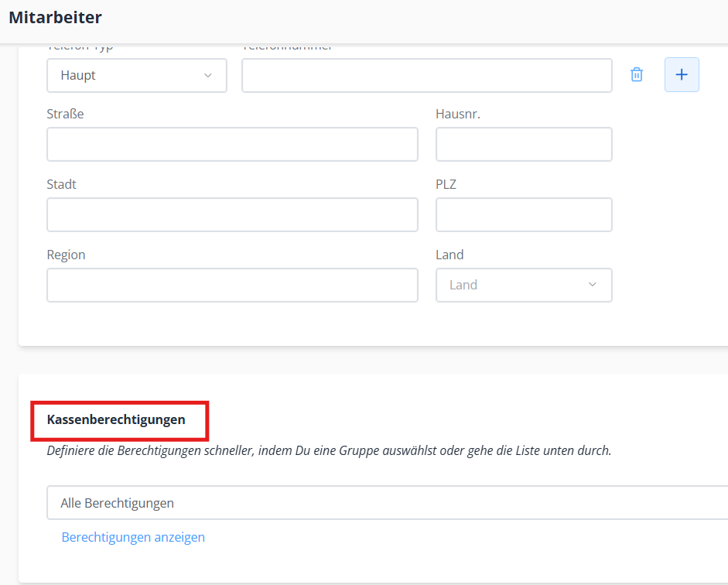Click the Stadt field label
Image resolution: width=728 pixels, height=585 pixels.
[x=61, y=184]
